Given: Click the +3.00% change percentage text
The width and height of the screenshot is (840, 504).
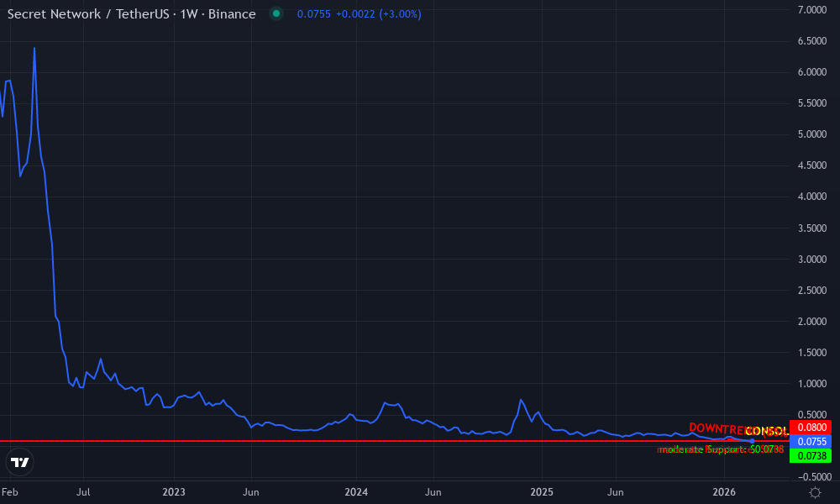Looking at the screenshot, I should click(401, 14).
